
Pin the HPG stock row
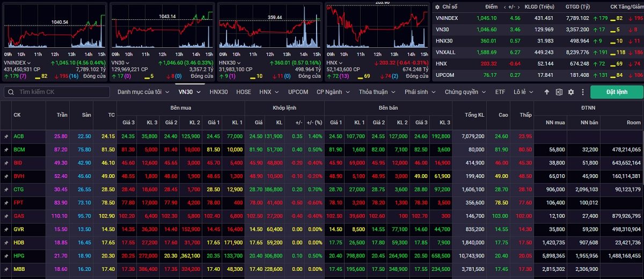point(6,255)
